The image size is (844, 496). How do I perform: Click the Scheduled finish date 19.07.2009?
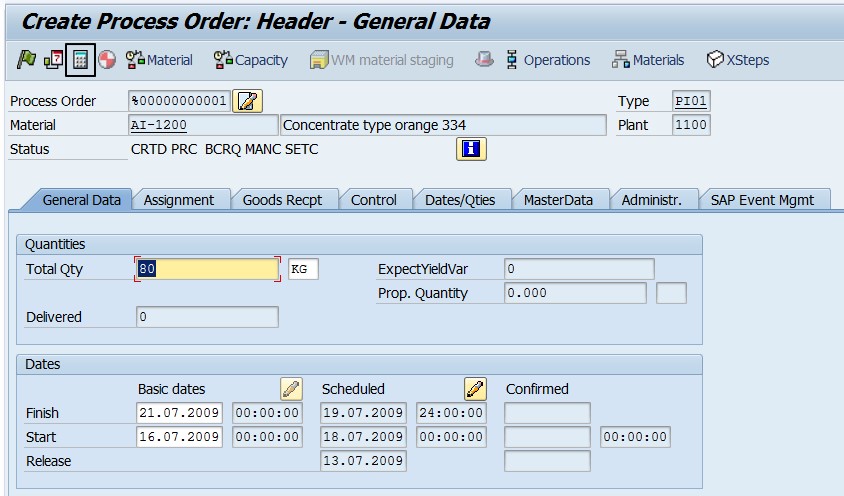363,413
